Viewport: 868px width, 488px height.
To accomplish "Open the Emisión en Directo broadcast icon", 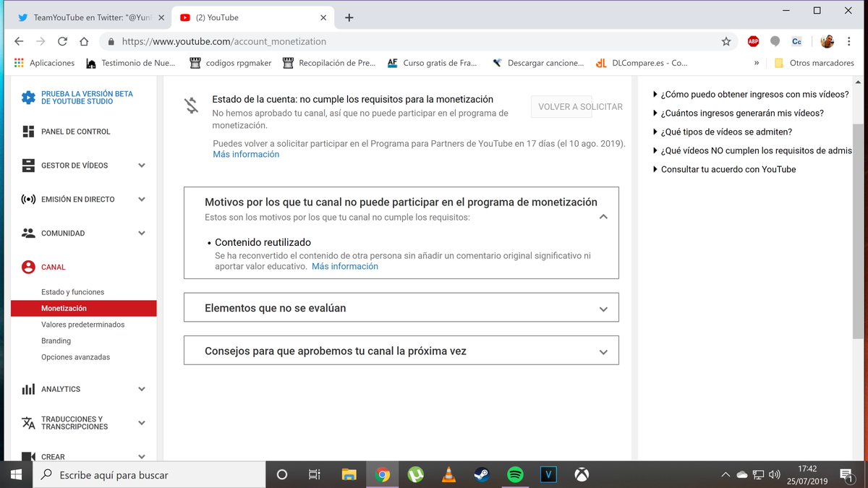I will click(28, 200).
